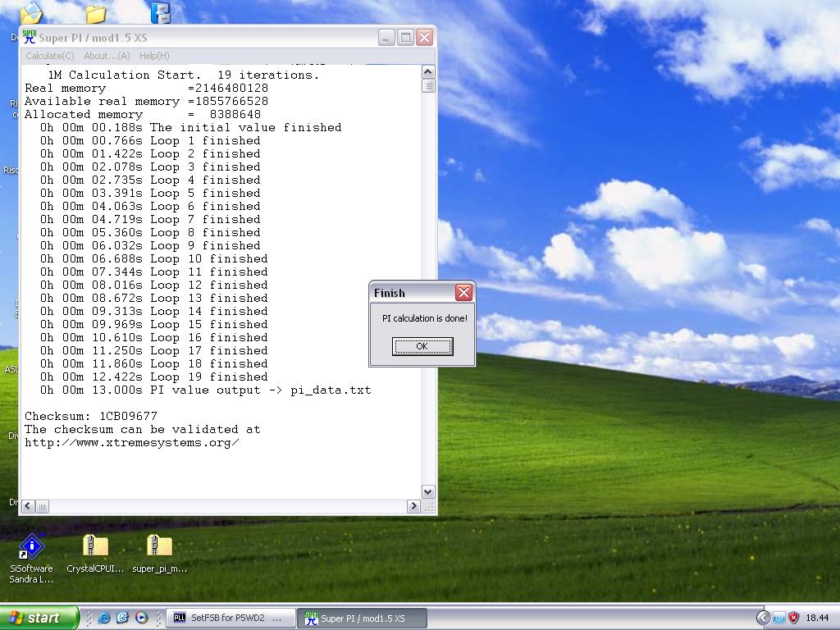Launch Outlook Express from Quick Launch
Screen dimensions: 840x630
122,618
